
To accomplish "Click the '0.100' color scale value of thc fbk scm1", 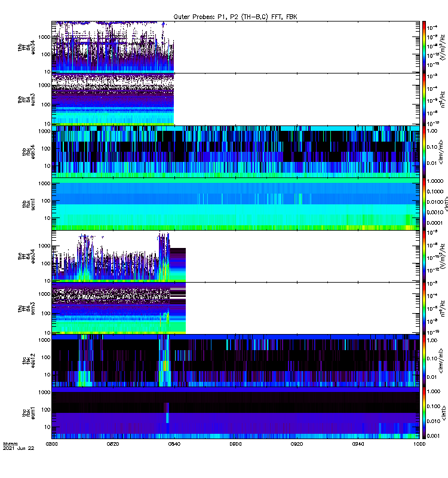I will point(434,406).
